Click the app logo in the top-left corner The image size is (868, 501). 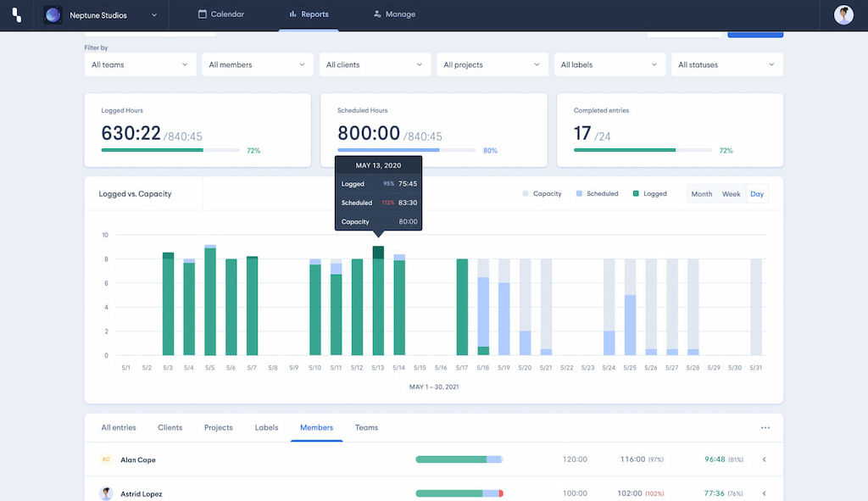point(15,14)
